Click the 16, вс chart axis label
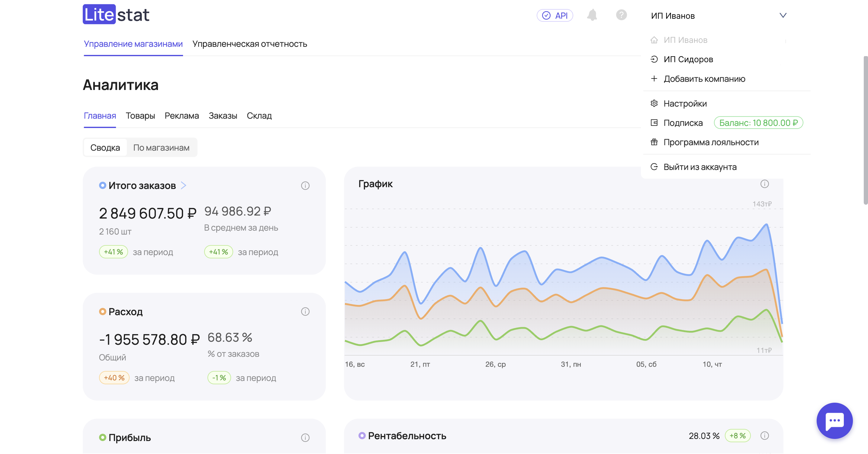Viewport: 868px width, 454px height. [x=355, y=364]
